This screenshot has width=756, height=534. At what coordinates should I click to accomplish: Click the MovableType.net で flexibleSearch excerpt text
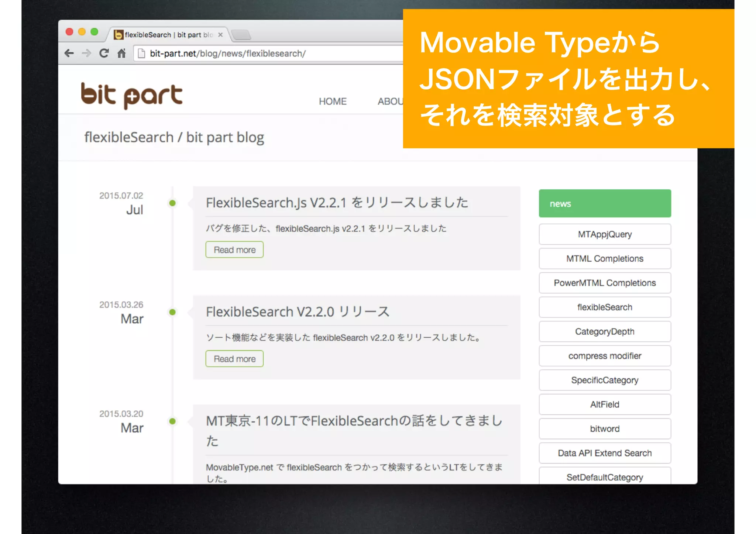pos(354,473)
